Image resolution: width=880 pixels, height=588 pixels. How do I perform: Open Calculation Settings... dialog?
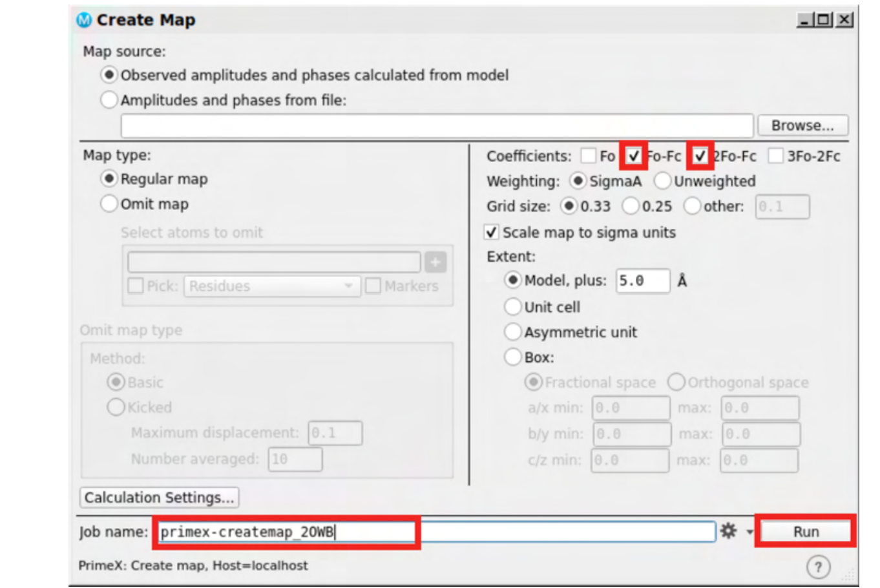pyautogui.click(x=159, y=498)
